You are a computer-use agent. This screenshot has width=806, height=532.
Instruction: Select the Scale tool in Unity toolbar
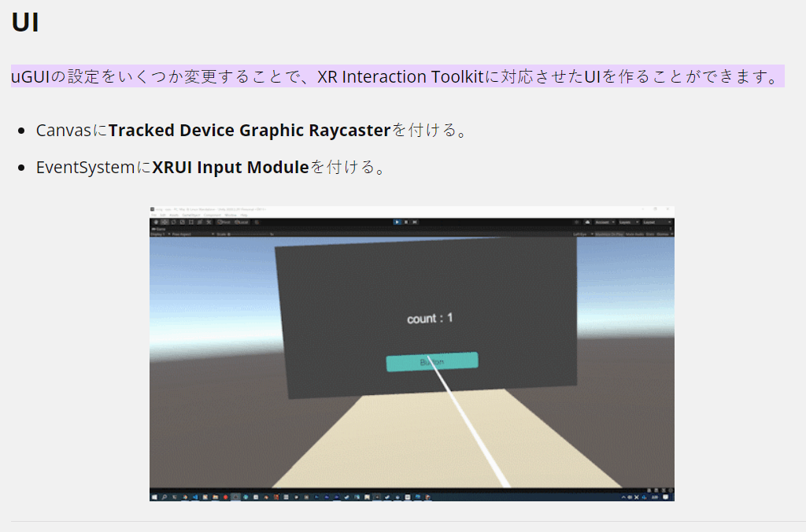pos(183,222)
